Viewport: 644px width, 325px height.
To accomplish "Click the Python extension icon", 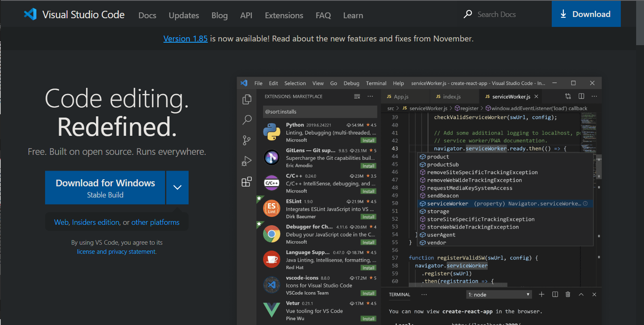I will [272, 132].
